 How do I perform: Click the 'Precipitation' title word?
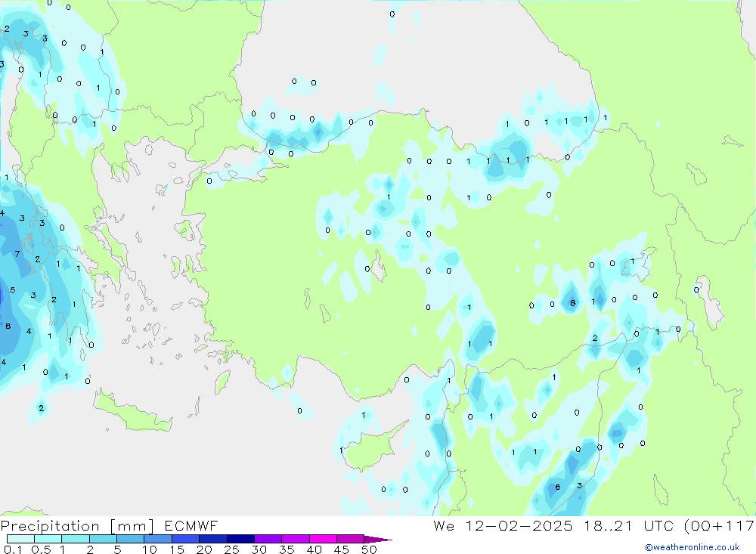click(50, 526)
